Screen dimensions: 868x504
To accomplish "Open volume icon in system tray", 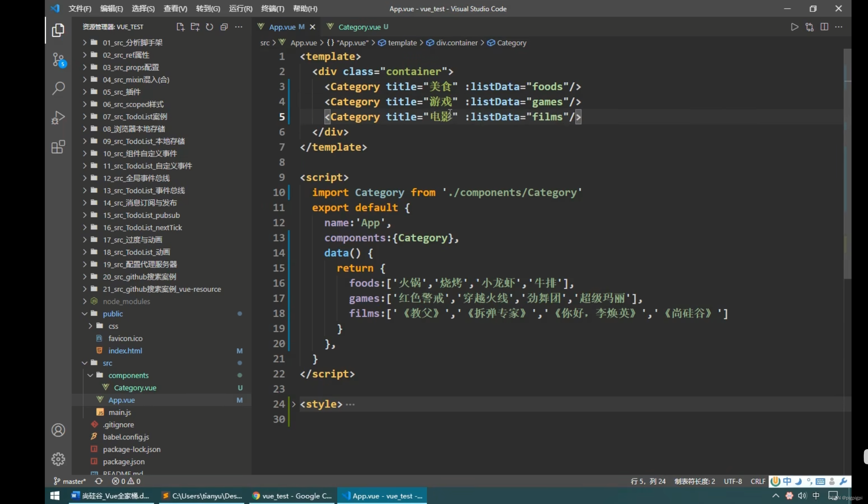I will point(802,496).
